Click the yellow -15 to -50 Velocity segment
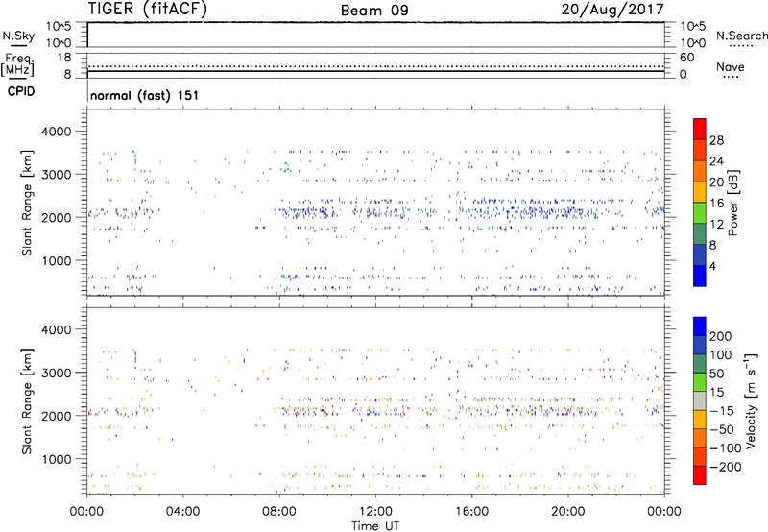The width and height of the screenshot is (768, 532). pyautogui.click(x=700, y=420)
